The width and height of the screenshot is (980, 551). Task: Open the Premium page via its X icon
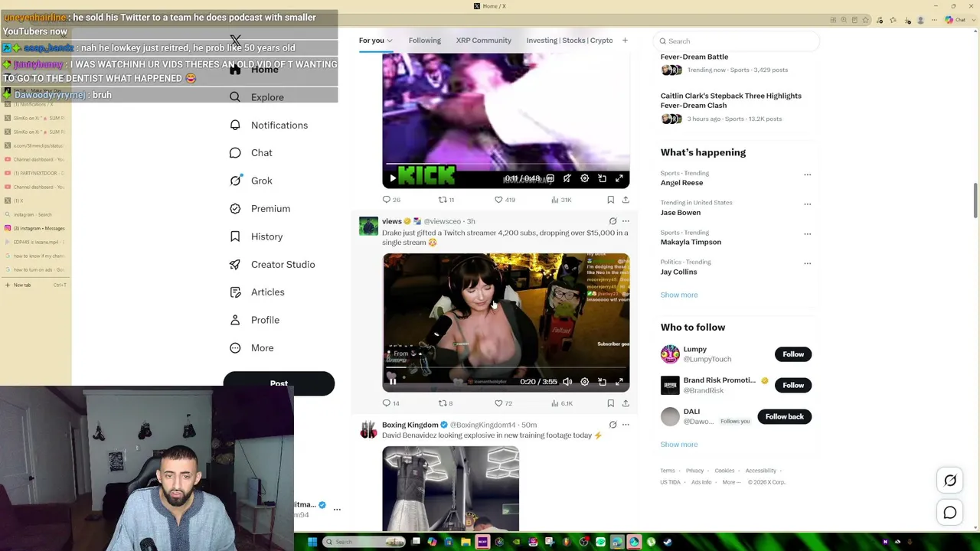pos(235,208)
